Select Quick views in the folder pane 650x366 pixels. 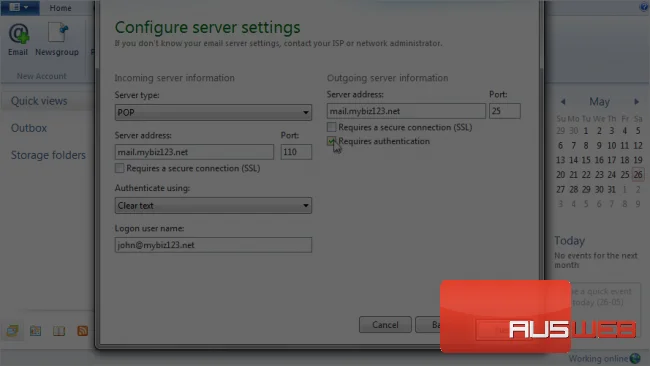pos(39,101)
